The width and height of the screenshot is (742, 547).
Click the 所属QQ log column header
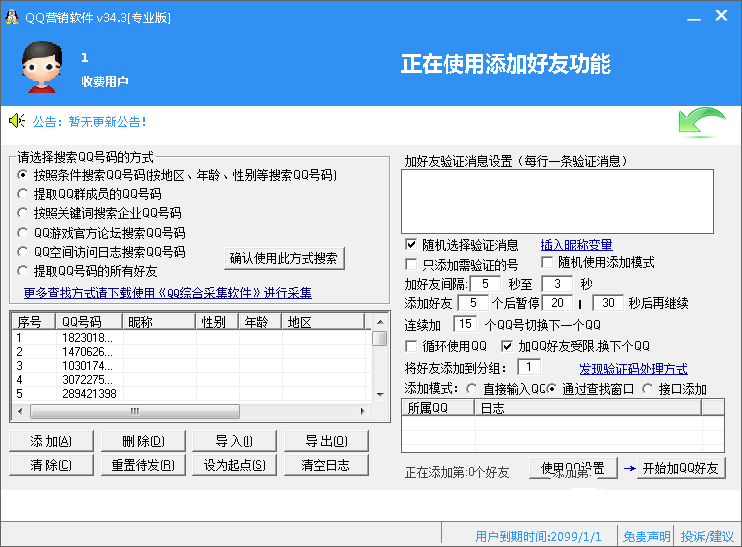tap(438, 407)
